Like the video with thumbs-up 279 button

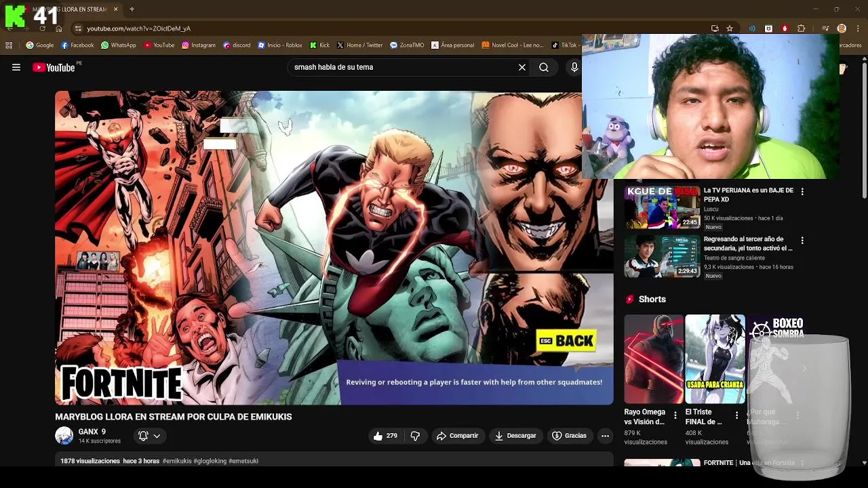(x=385, y=436)
